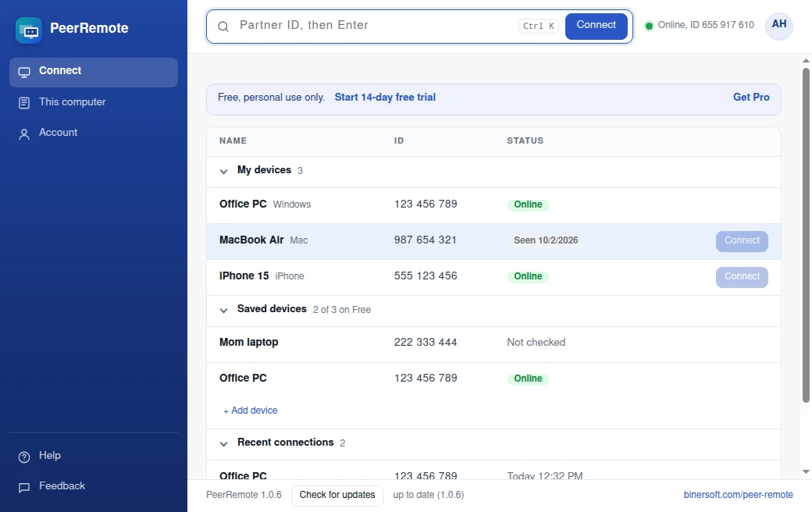
Task: Go to the Account section
Action: (94, 133)
